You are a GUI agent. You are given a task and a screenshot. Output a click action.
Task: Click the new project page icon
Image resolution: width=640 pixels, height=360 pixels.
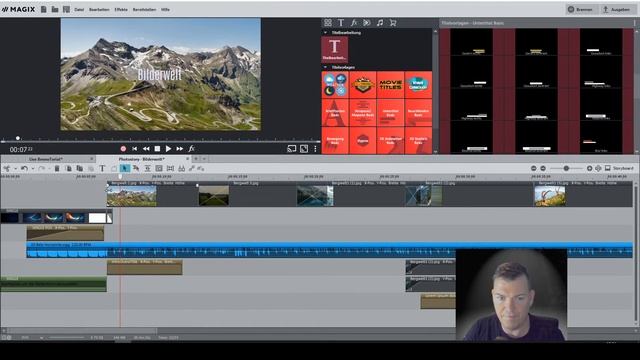coord(44,9)
